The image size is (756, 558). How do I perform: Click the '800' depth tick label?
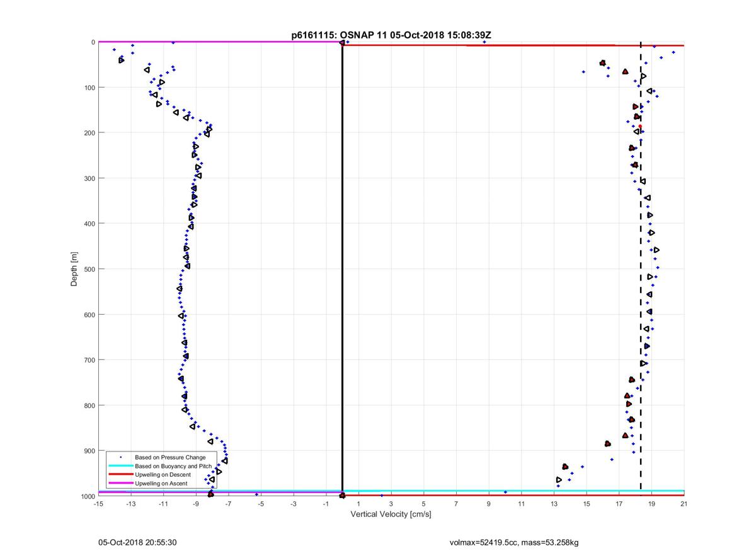[x=89, y=405]
